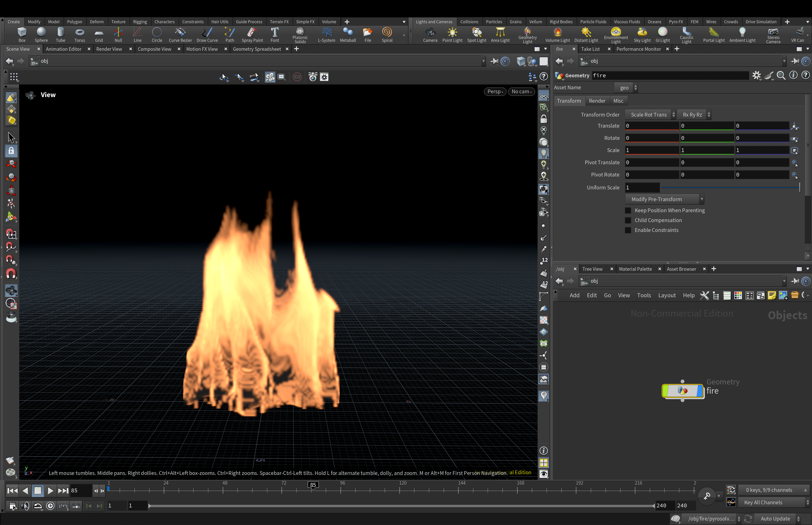Check the Child Compensation box
Viewport: 812px width, 525px height.
click(x=628, y=220)
